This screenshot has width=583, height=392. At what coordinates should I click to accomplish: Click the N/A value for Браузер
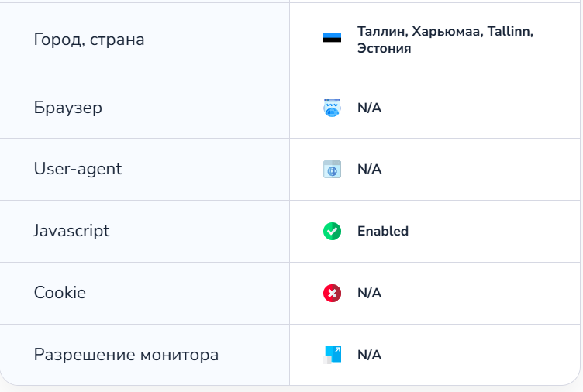(370, 108)
